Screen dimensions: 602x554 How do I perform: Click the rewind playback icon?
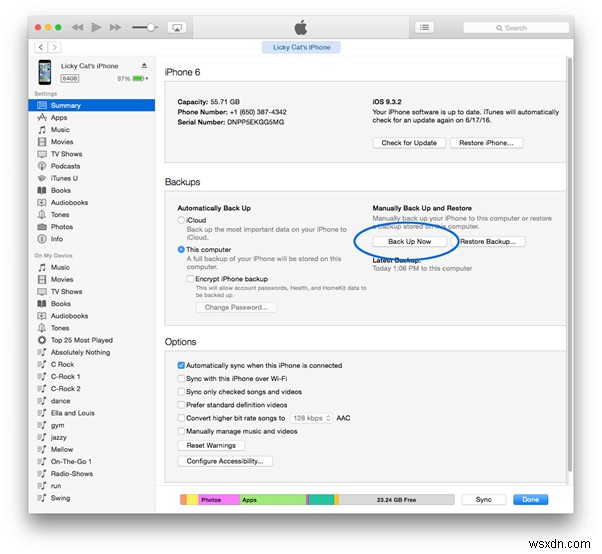[x=78, y=27]
